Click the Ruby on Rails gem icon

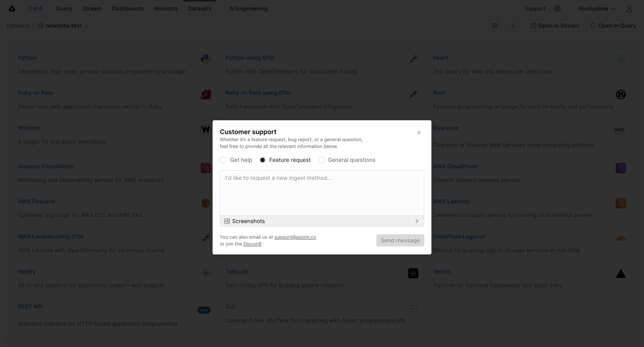point(206,94)
